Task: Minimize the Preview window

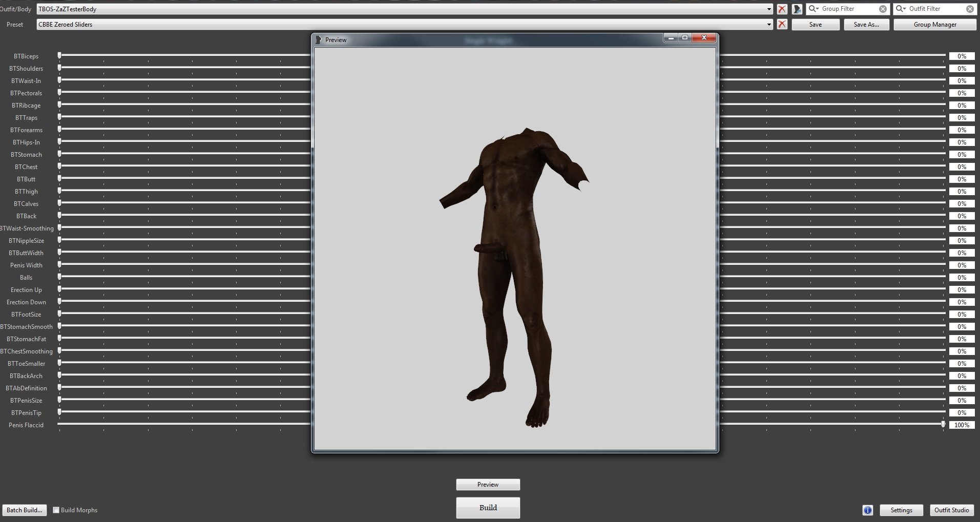Action: coord(671,38)
